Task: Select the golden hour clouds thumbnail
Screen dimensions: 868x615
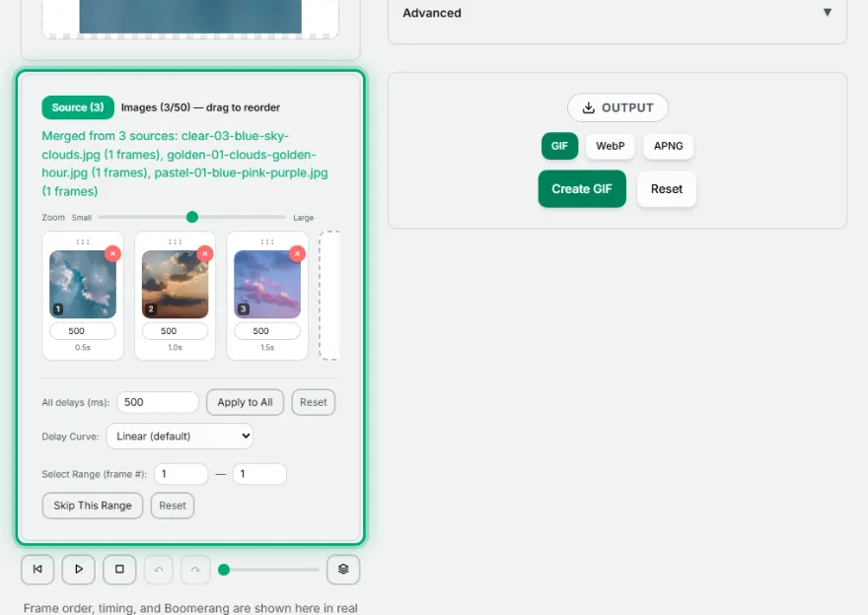Action: (175, 284)
